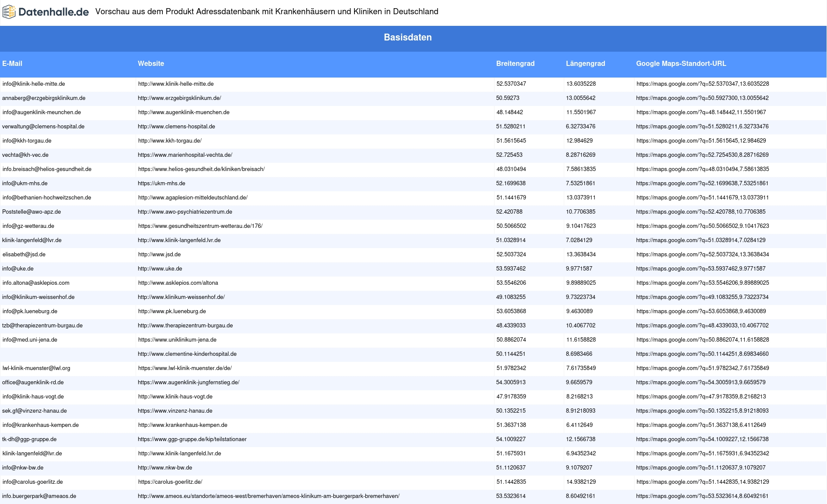Screen dimensions: 827x504
Task: Click the Breitengrad column header
Action: 515,63
